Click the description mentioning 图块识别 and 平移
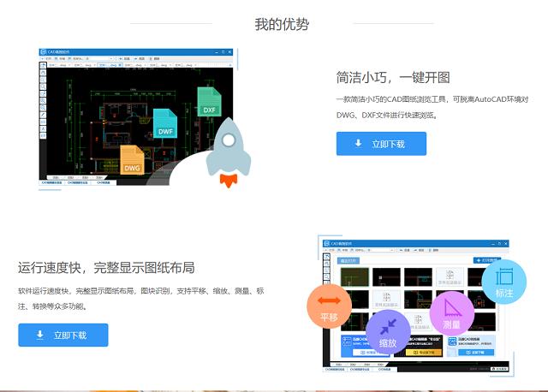Screen dimensions: 548x392 (x=140, y=299)
